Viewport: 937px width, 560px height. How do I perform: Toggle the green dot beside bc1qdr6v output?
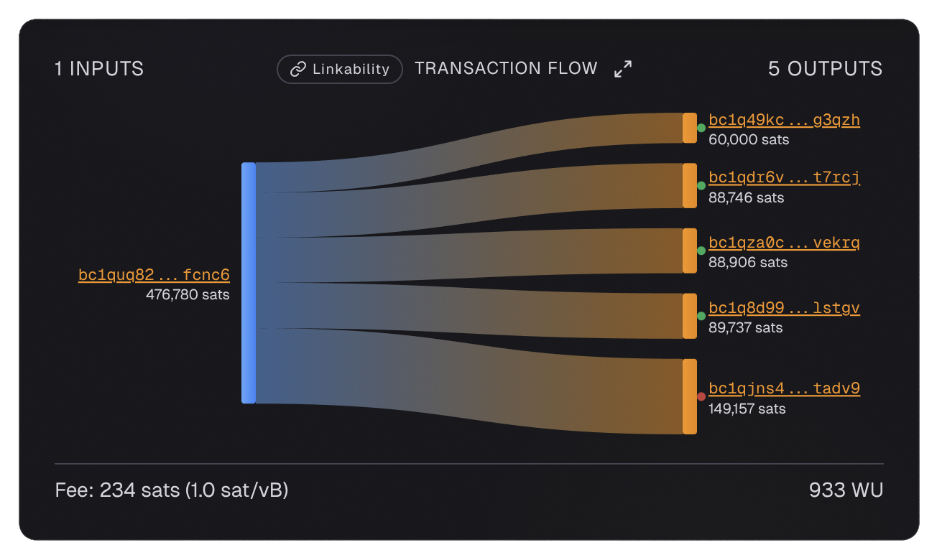point(700,185)
